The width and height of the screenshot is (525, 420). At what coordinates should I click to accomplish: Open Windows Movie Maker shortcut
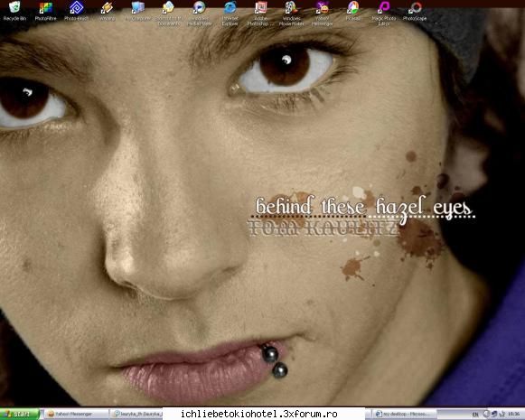(x=291, y=14)
